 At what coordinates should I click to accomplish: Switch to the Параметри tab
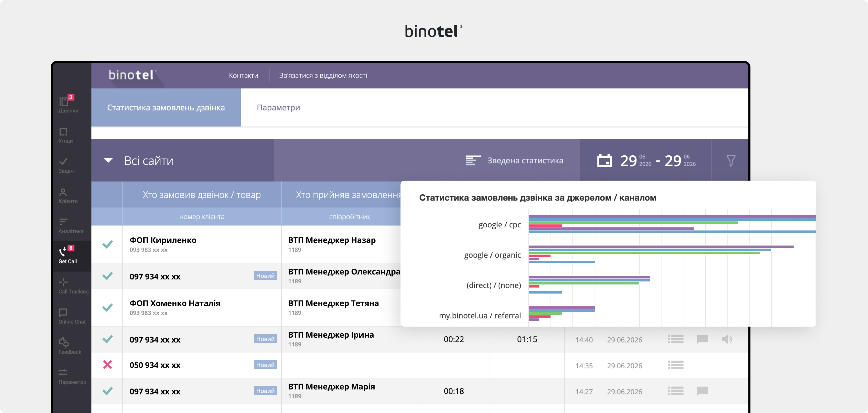278,107
